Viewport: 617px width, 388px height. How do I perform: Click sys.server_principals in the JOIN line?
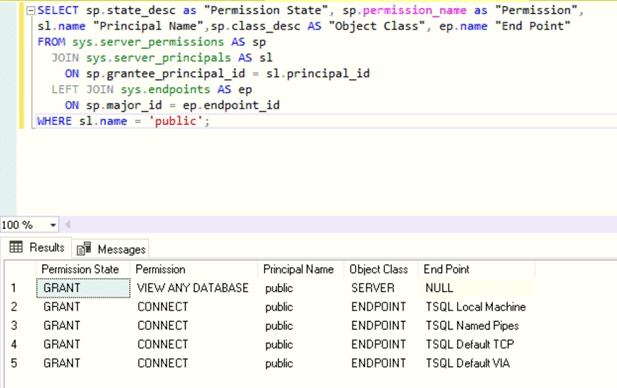coord(159,58)
